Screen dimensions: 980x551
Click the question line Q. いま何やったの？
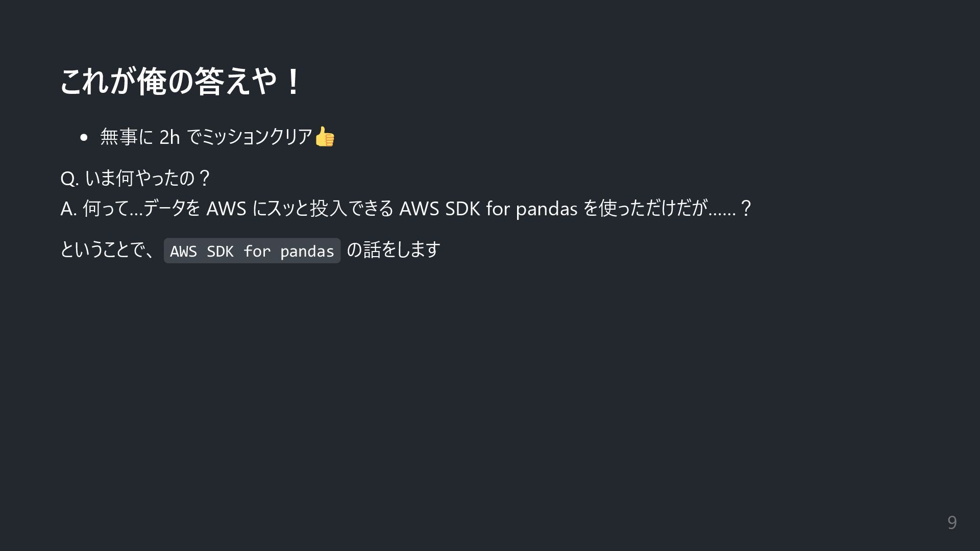(x=136, y=178)
